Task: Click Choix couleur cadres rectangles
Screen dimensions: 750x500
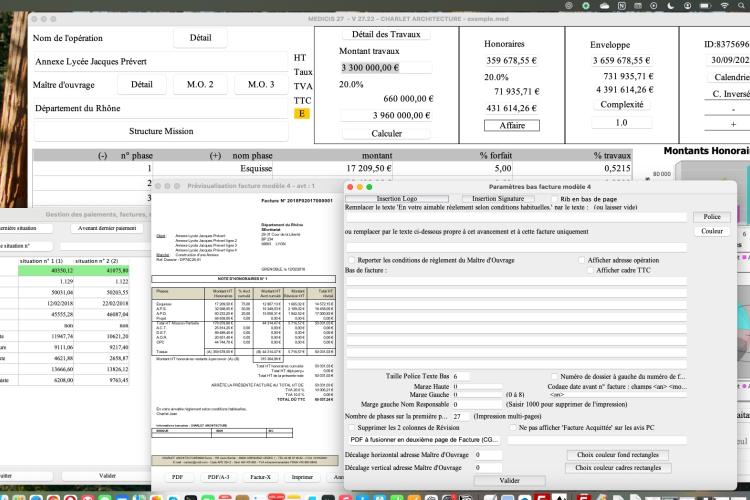Action: click(x=618, y=468)
